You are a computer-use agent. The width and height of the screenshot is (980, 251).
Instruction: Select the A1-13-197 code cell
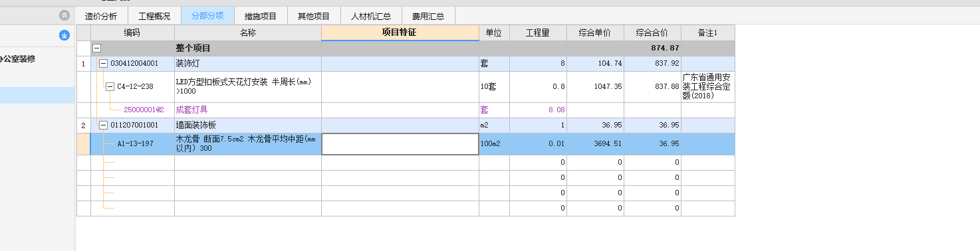click(x=132, y=144)
